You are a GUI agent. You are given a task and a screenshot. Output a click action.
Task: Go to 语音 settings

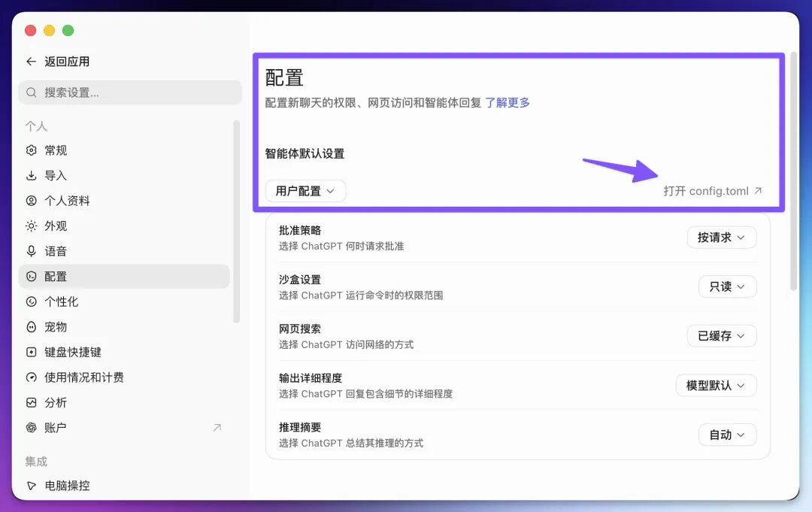coord(124,251)
